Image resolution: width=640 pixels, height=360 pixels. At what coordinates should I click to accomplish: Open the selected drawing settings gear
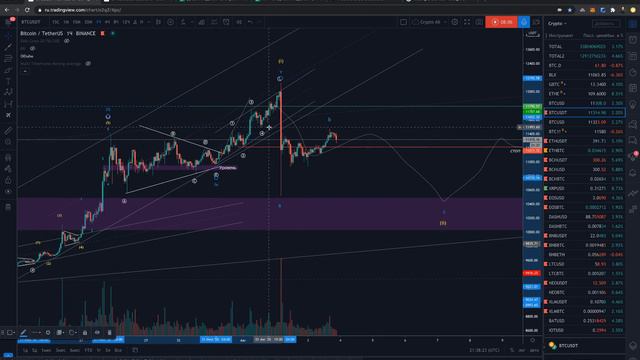48,333
